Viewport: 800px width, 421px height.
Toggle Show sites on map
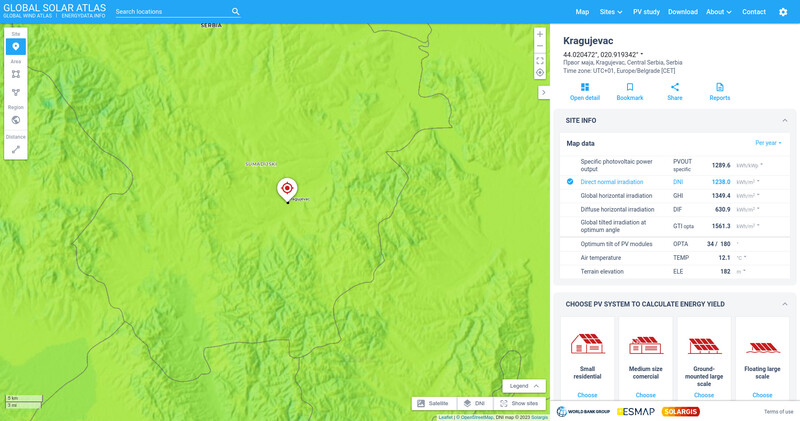(519, 403)
